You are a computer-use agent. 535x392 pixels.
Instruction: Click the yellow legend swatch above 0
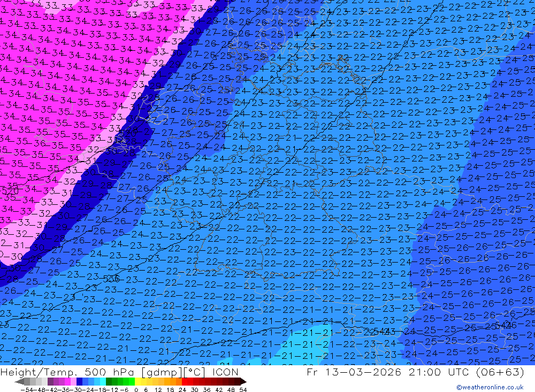pos(138,381)
